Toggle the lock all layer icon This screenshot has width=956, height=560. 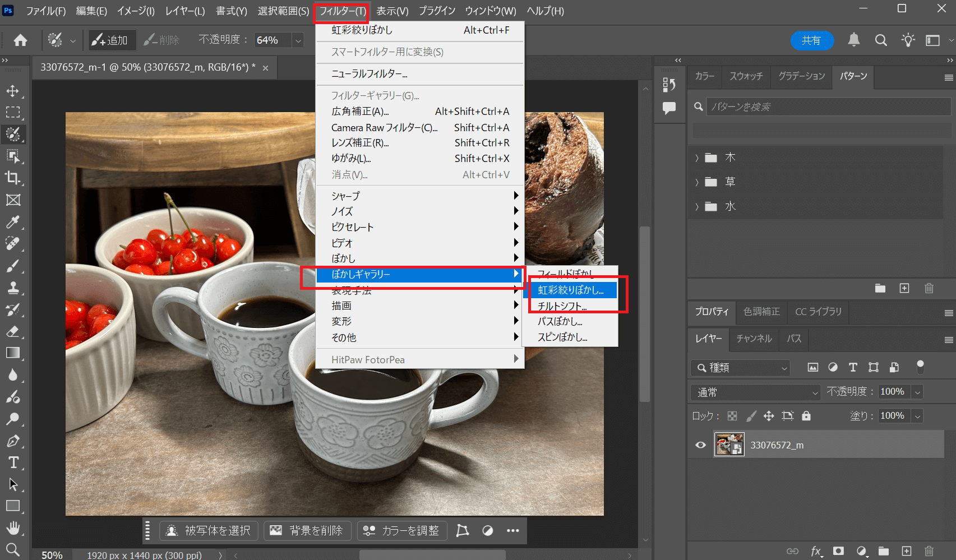point(806,416)
